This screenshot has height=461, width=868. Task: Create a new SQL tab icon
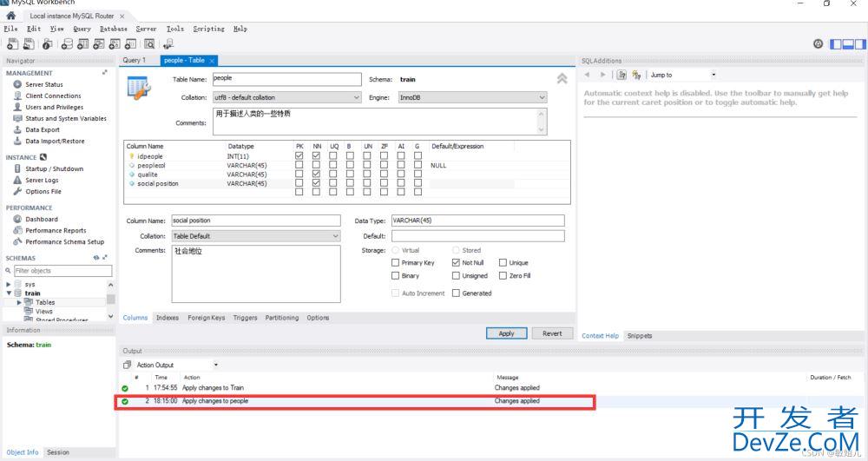pos(12,43)
